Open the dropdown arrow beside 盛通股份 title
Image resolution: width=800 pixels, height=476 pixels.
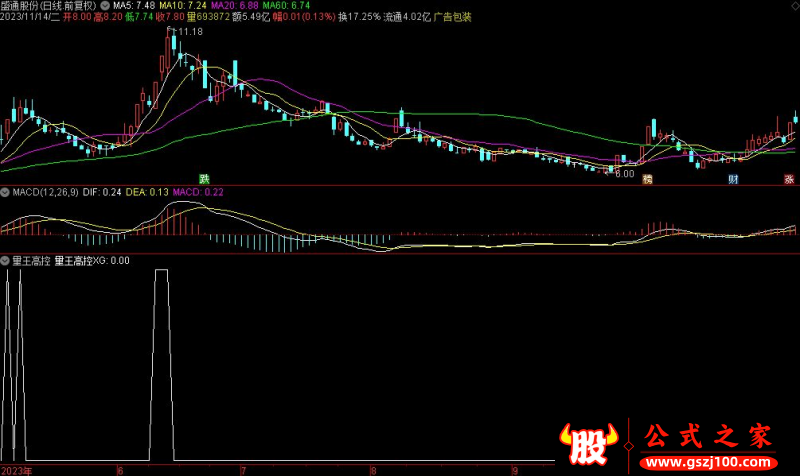click(105, 6)
